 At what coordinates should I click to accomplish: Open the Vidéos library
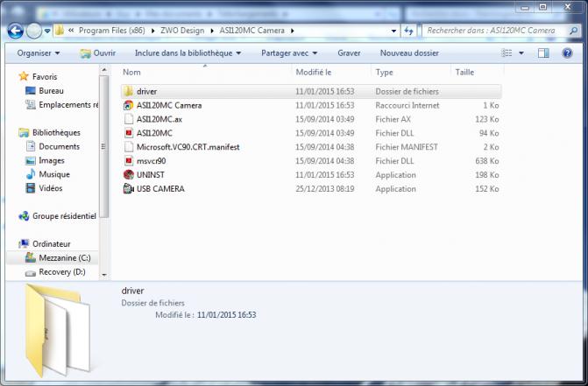click(50, 188)
